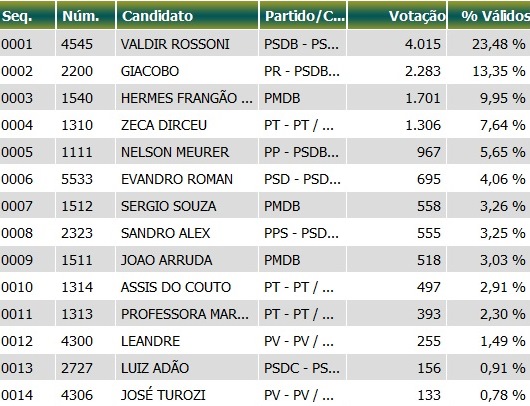Viewport: 530px width, 406px height.
Task: Select candidate GIACOBO in the table
Action: click(x=150, y=71)
